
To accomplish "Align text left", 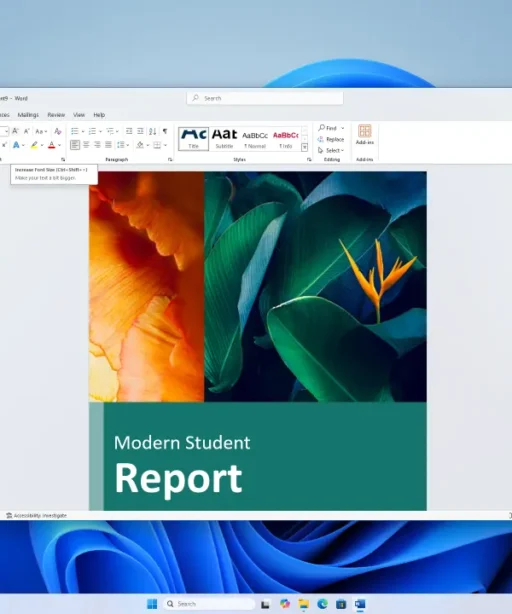I will click(x=75, y=145).
